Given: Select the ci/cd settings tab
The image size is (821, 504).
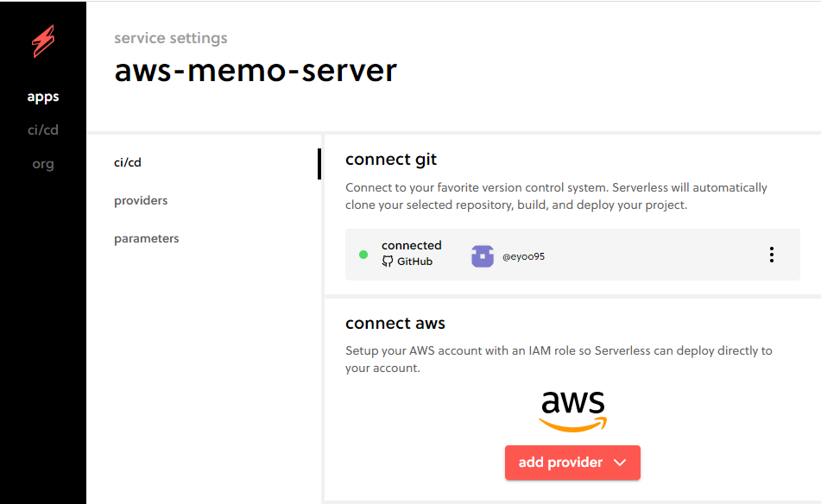Looking at the screenshot, I should pyautogui.click(x=128, y=162).
